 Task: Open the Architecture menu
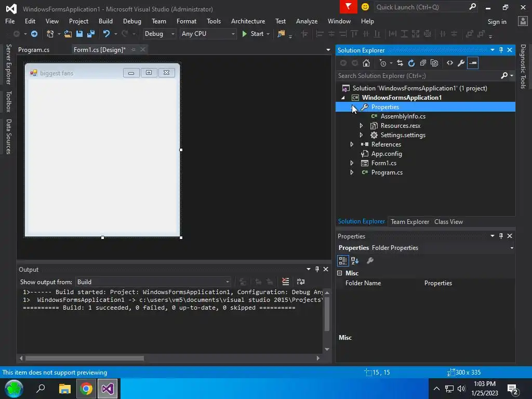(248, 21)
